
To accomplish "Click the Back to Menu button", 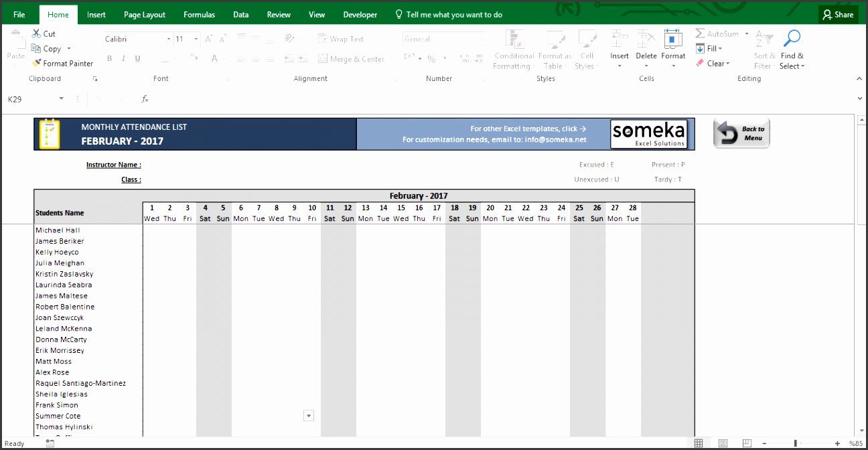I will pos(741,133).
